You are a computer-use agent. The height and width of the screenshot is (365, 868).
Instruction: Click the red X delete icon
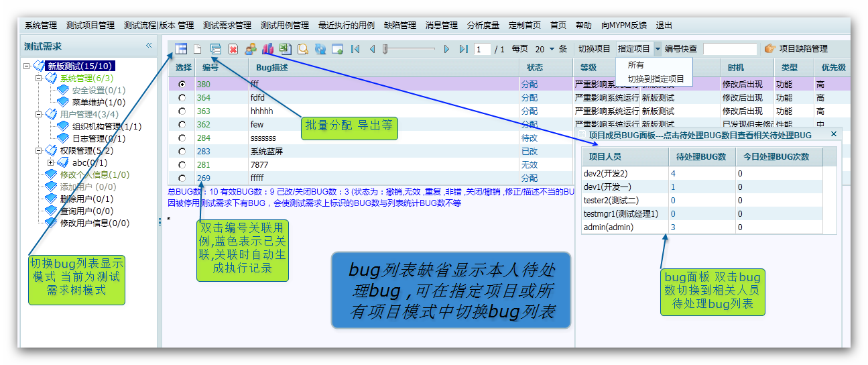coord(233,49)
